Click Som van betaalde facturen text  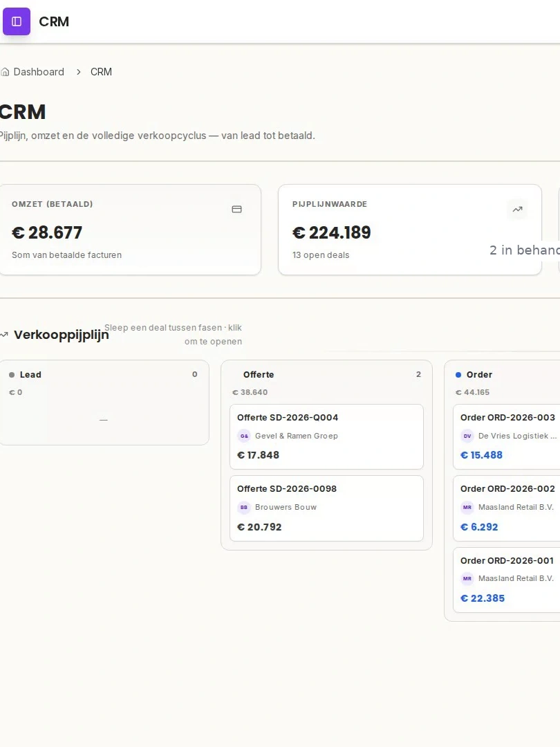coord(66,255)
